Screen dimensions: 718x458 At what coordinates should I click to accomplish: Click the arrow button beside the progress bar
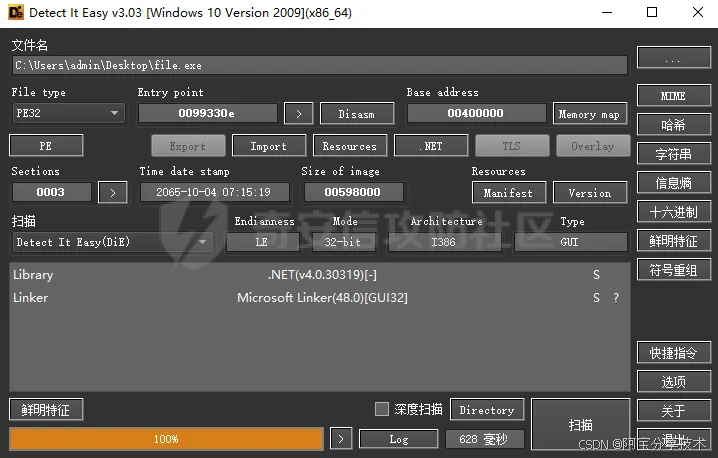point(341,439)
